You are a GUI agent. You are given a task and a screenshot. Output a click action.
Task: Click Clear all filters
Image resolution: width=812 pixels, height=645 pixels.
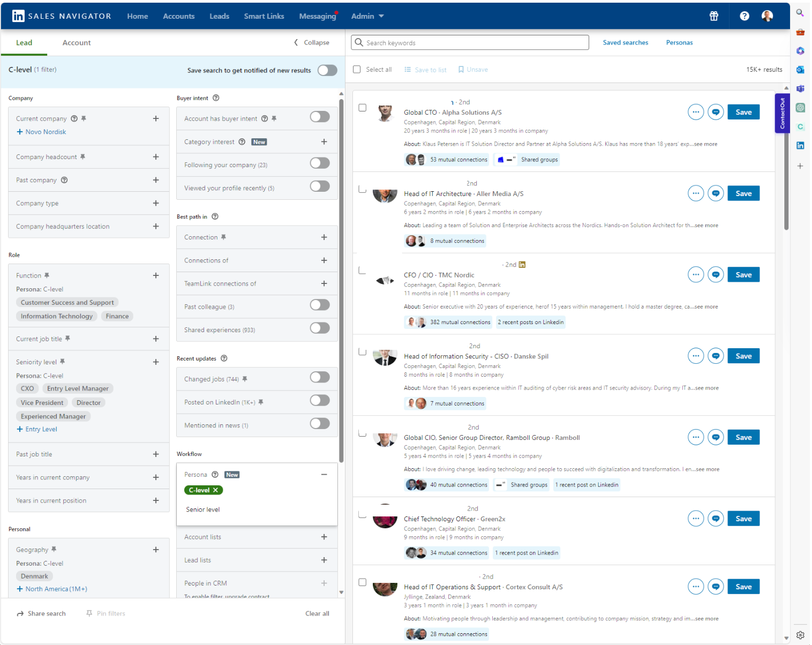(x=317, y=613)
